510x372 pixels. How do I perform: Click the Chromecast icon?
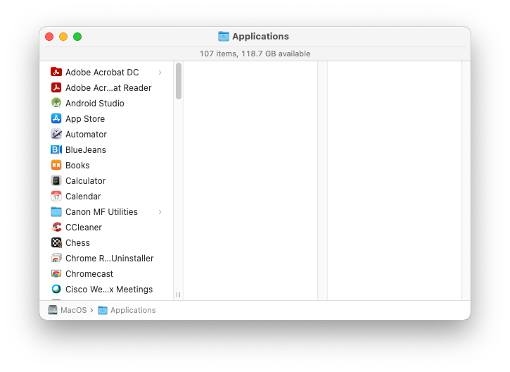[56, 273]
